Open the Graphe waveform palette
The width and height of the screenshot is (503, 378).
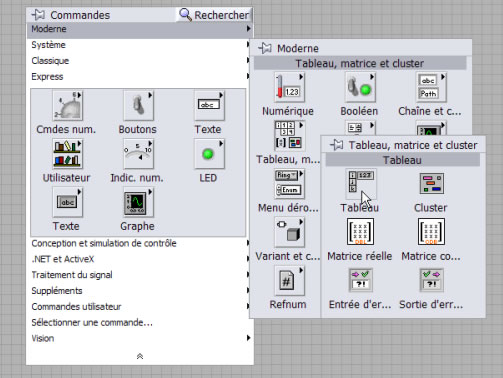click(x=138, y=202)
